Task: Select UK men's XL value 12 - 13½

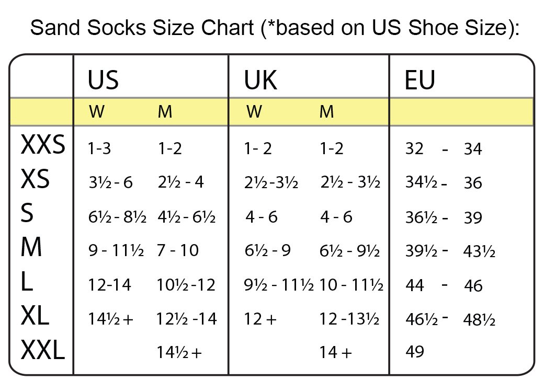Action: (349, 319)
